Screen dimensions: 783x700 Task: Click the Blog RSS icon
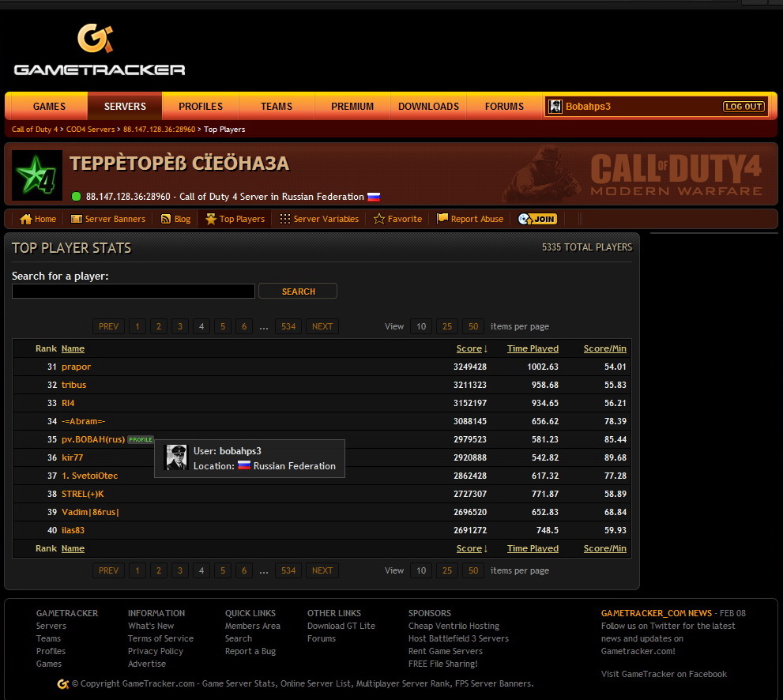pyautogui.click(x=166, y=219)
